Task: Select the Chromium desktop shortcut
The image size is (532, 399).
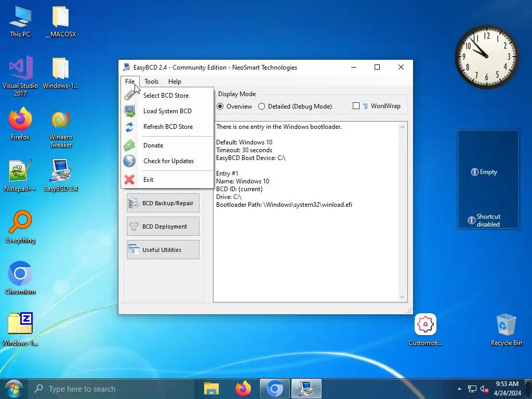Action: tap(20, 277)
